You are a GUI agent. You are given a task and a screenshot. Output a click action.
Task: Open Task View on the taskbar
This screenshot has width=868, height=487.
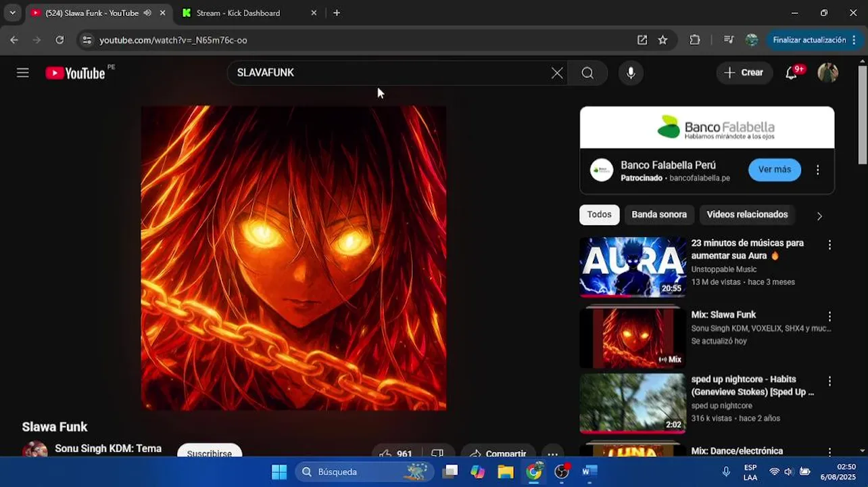click(x=450, y=471)
